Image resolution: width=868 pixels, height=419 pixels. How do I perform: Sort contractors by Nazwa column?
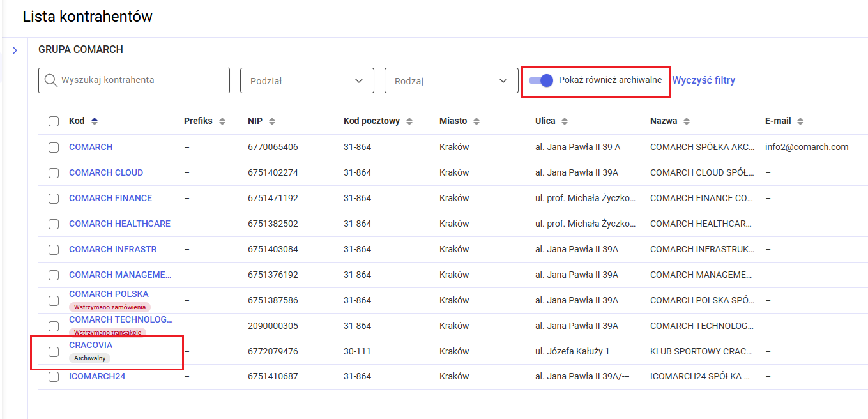click(686, 121)
